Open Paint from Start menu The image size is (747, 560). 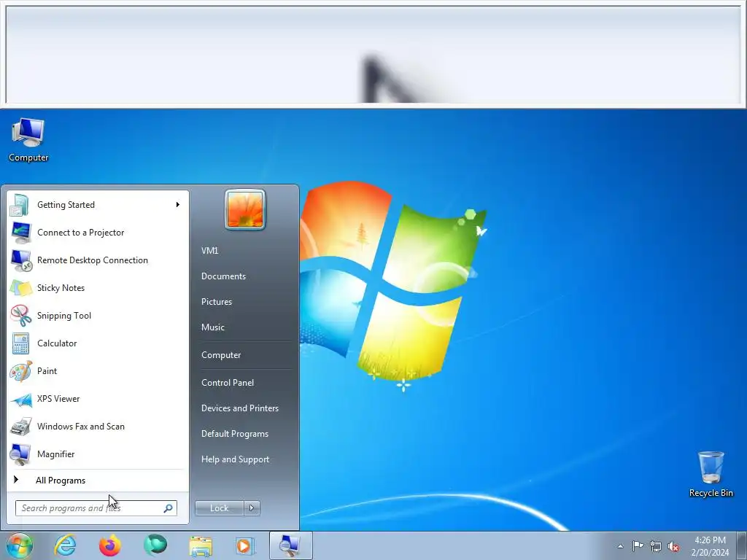(98, 371)
